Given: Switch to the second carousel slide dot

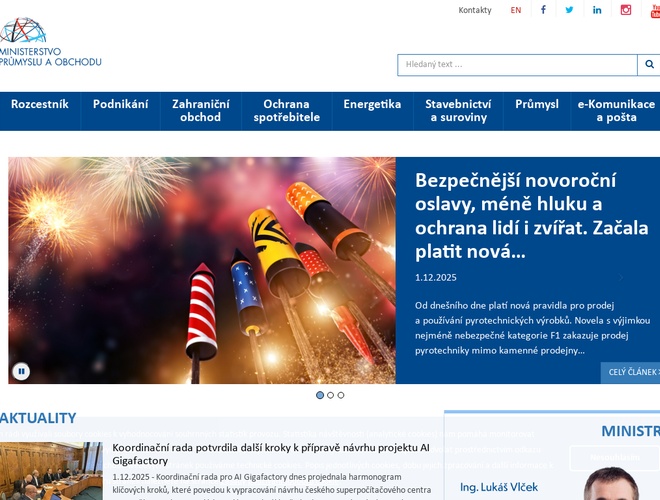Looking at the screenshot, I should (x=331, y=395).
